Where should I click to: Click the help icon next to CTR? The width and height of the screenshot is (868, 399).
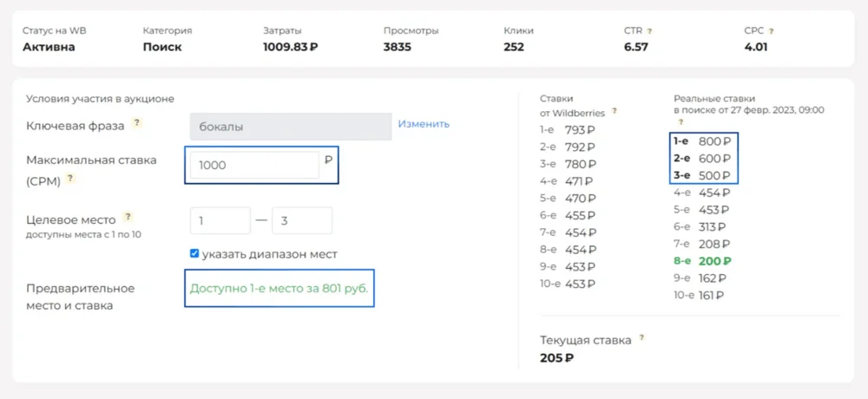[649, 31]
